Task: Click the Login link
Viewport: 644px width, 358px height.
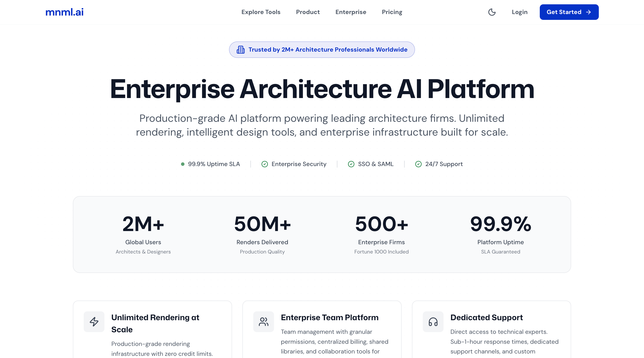Action: coord(519,12)
